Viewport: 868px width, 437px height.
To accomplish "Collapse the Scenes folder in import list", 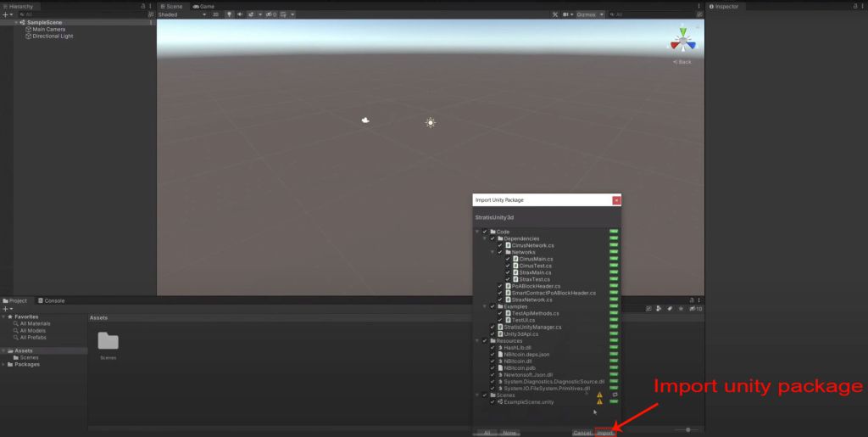I will coord(478,395).
